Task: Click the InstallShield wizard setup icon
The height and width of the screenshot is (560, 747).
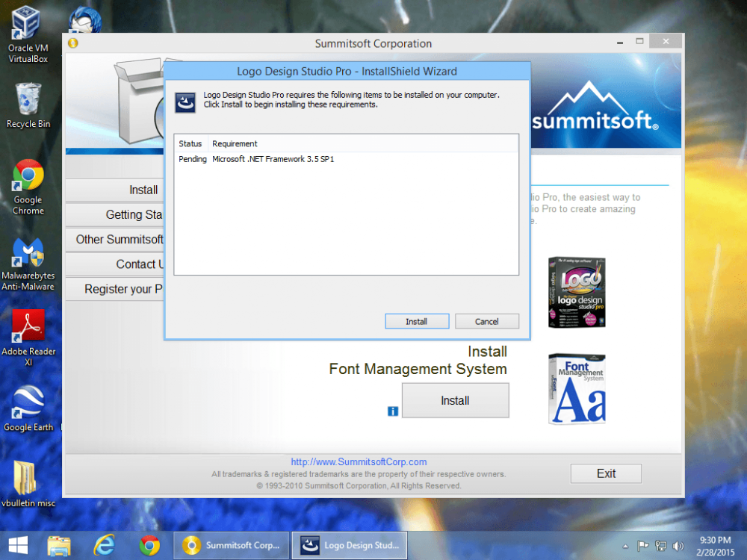Action: 185,102
